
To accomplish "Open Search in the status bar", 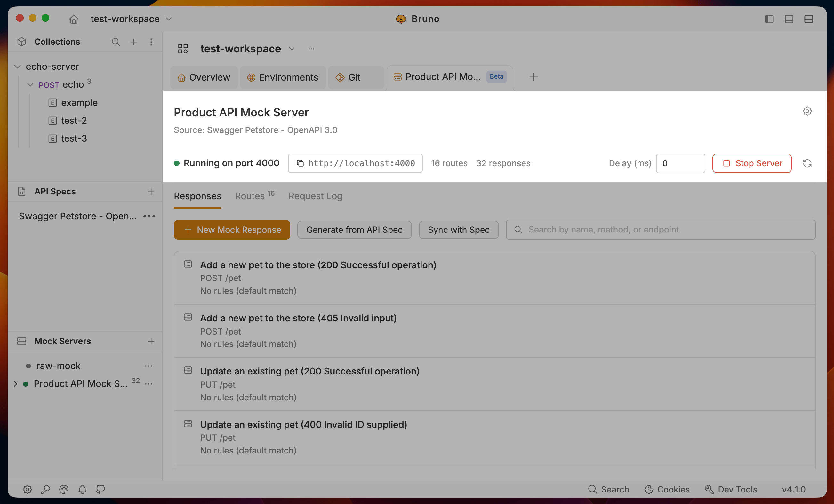I will coord(608,490).
